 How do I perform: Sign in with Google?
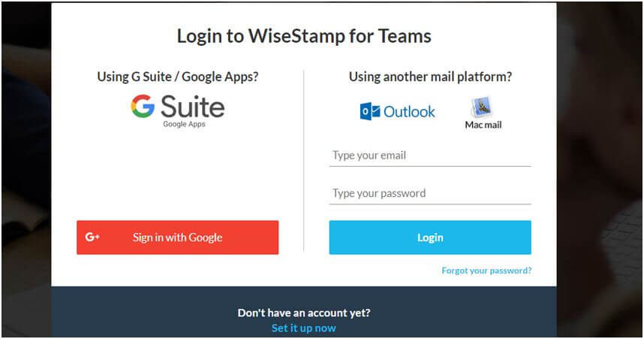point(177,238)
